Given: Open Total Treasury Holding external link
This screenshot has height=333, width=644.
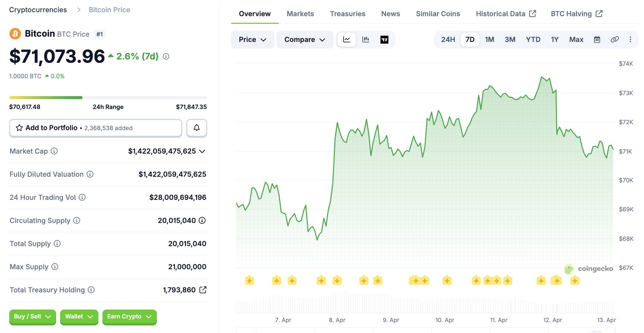Looking at the screenshot, I should click(203, 290).
